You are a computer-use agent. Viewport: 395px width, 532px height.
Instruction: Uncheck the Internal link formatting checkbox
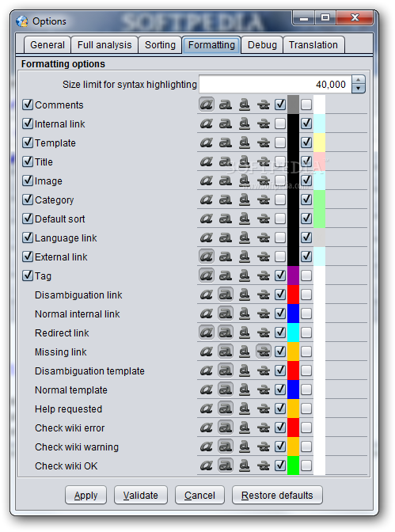coord(28,123)
